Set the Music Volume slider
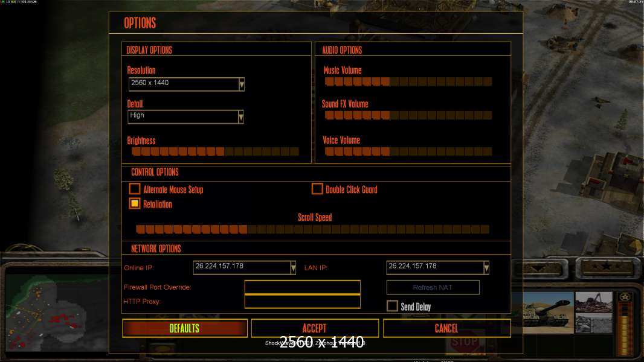The height and width of the screenshot is (362, 644). [x=408, y=81]
